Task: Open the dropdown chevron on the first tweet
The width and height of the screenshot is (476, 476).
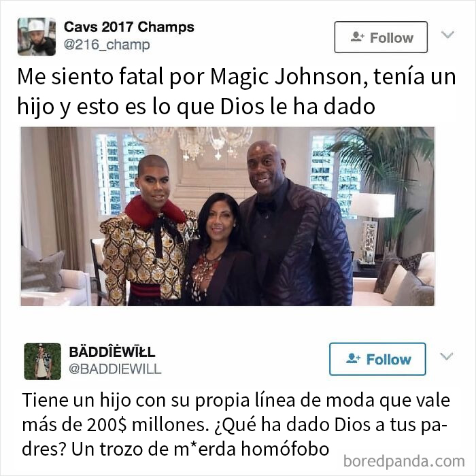Action: click(447, 35)
